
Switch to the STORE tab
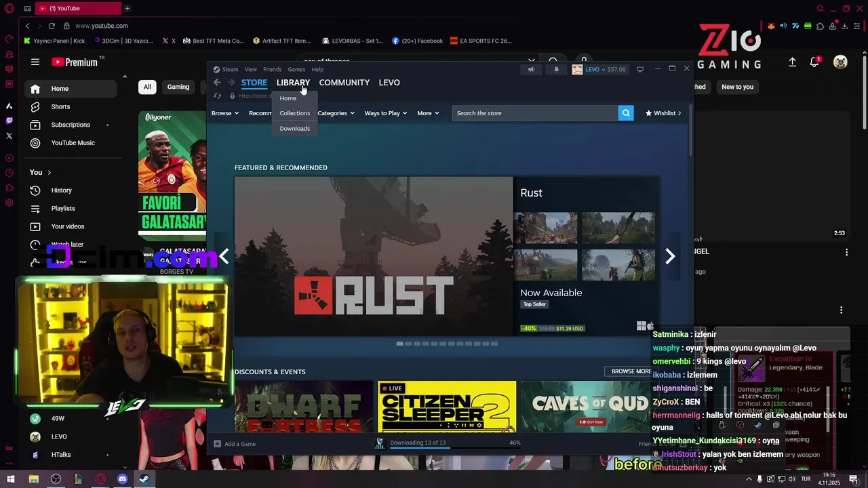point(254,83)
